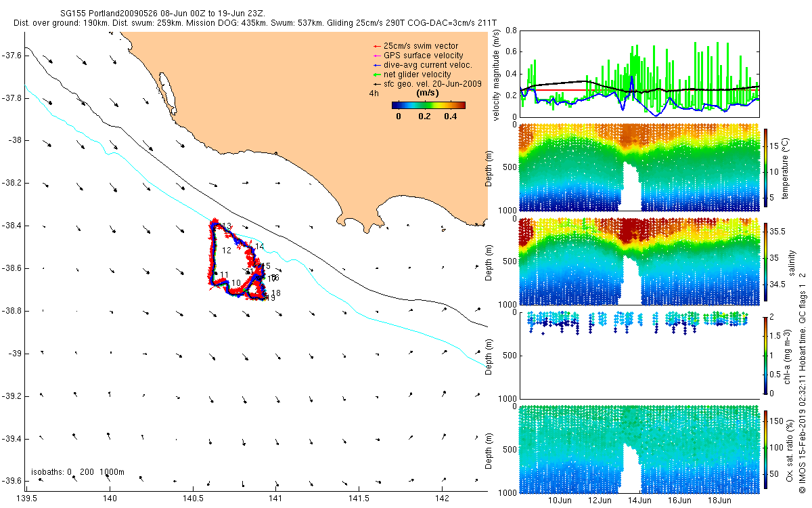Screen dimensions: 812x508
Task: Click the chl-a depth-section plot
Action: pos(638,355)
